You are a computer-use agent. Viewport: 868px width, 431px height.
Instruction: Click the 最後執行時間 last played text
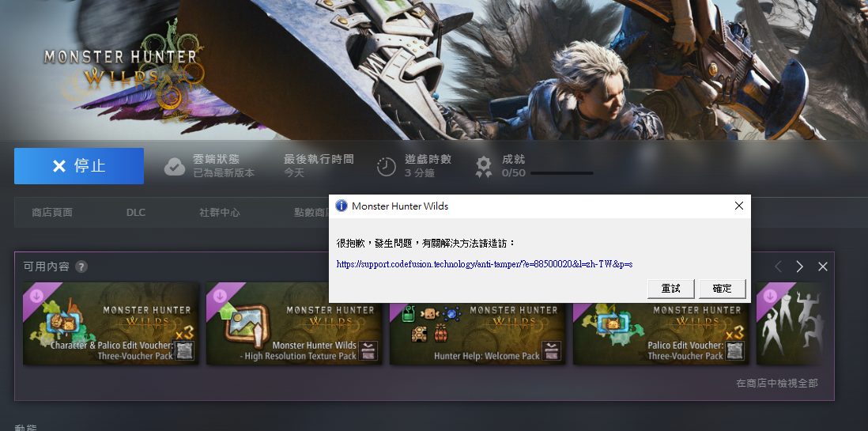319,159
